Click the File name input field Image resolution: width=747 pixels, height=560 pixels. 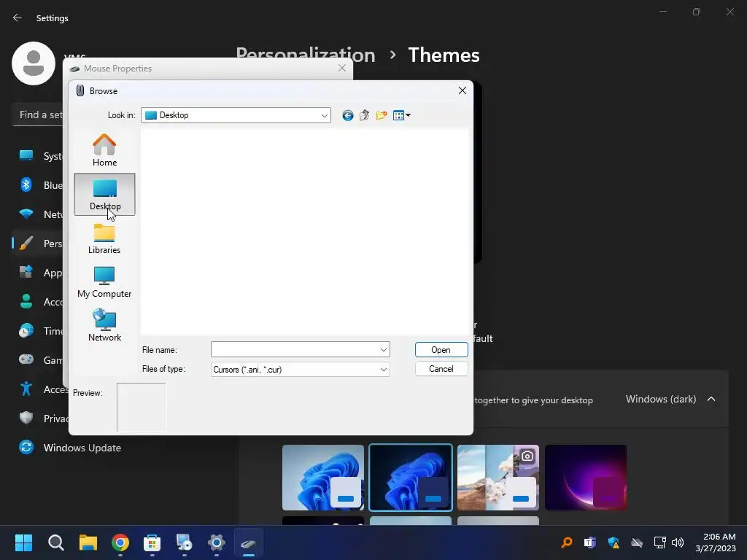(x=295, y=349)
